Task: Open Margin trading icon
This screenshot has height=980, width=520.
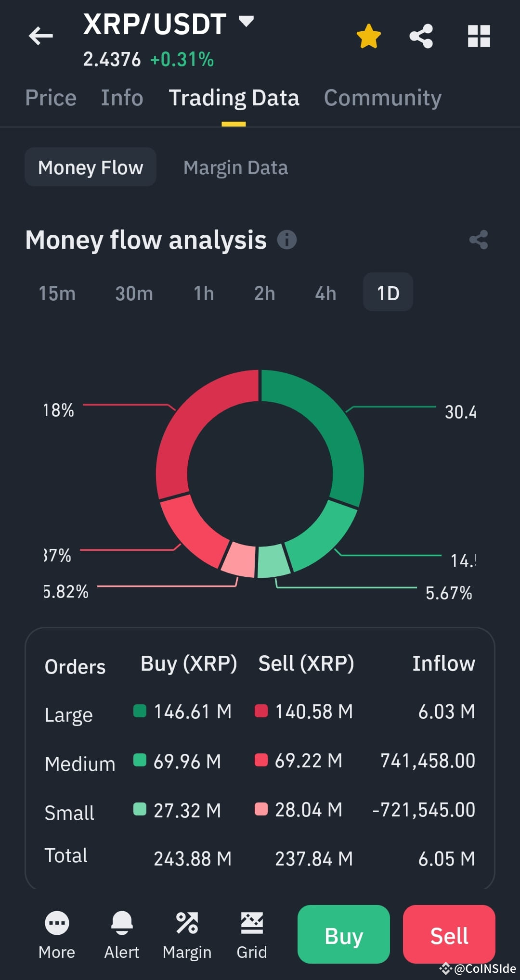Action: 187,923
